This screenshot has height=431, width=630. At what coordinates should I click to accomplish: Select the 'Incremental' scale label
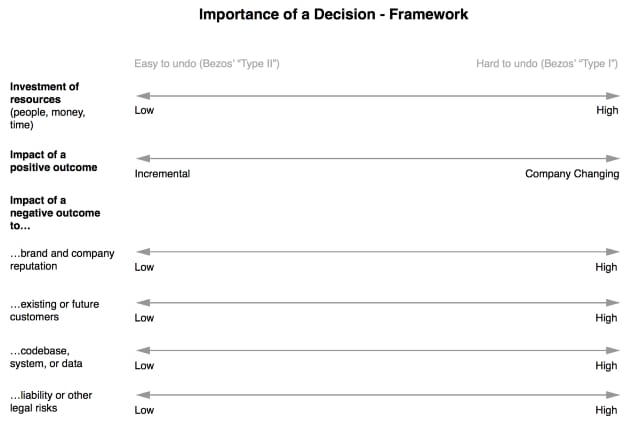pyautogui.click(x=162, y=174)
